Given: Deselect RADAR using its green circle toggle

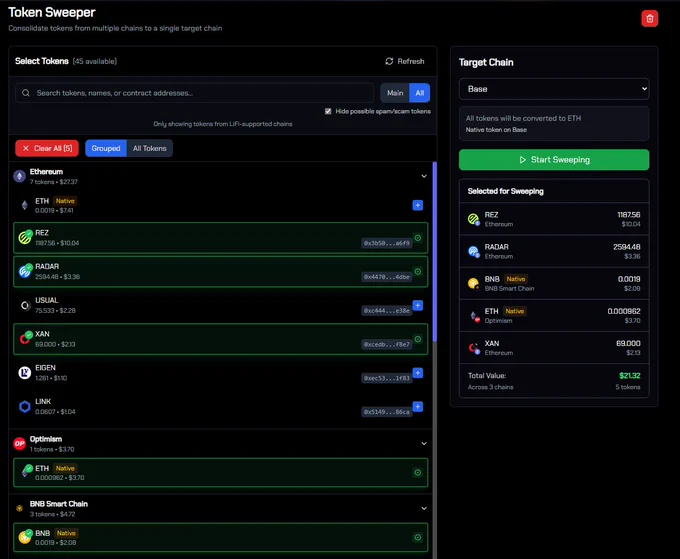Looking at the screenshot, I should (x=418, y=271).
